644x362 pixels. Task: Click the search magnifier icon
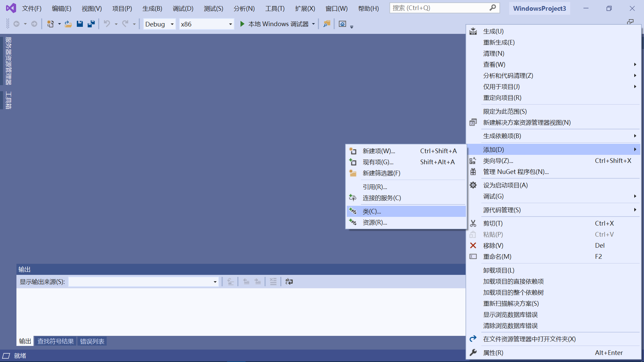[x=493, y=8]
